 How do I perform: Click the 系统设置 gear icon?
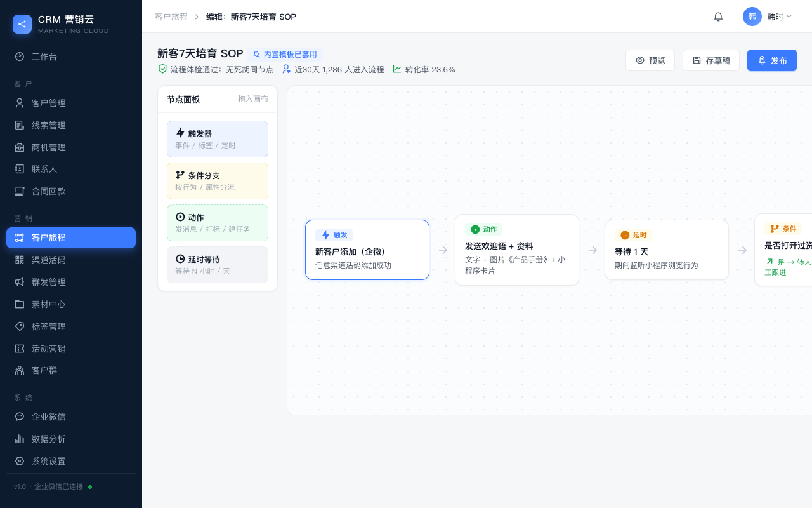[20, 461]
